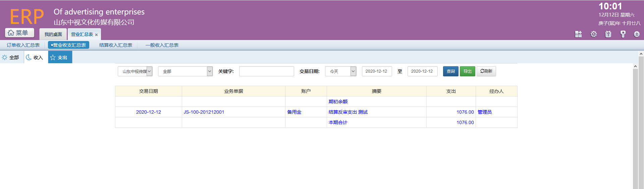The height and width of the screenshot is (189, 644).
Task: Click the add-widget grid icon in header
Action: coord(578,34)
